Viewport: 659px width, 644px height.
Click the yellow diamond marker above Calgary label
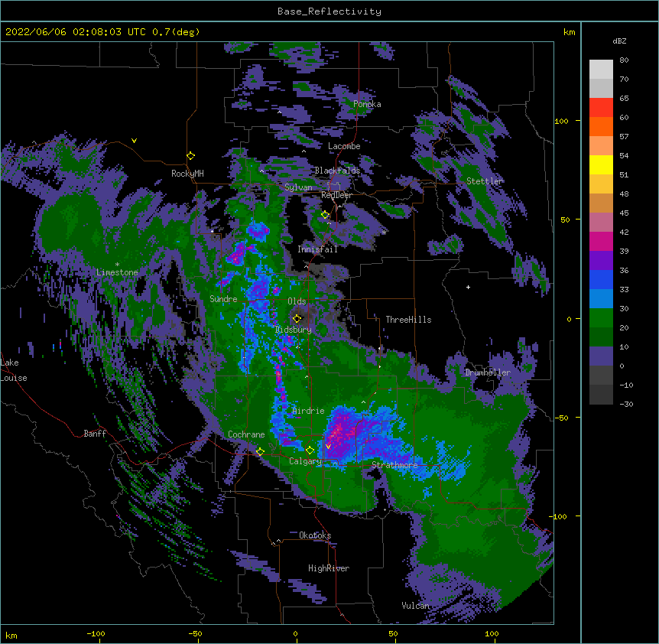click(x=310, y=450)
